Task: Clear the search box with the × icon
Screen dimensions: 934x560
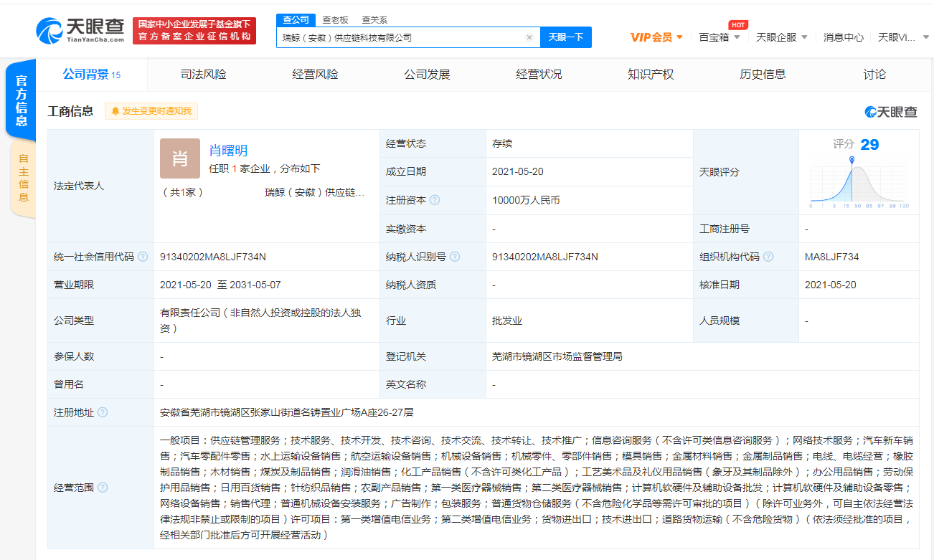Action: pos(529,37)
